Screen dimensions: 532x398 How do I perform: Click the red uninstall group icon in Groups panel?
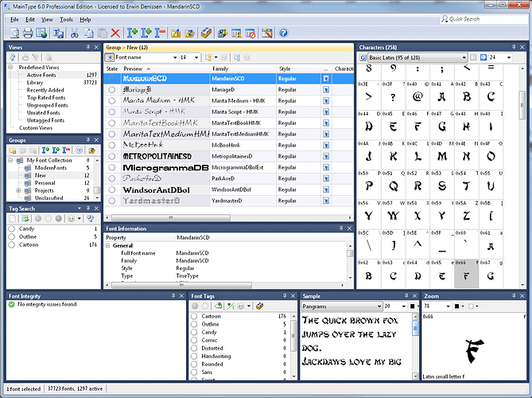(67, 150)
